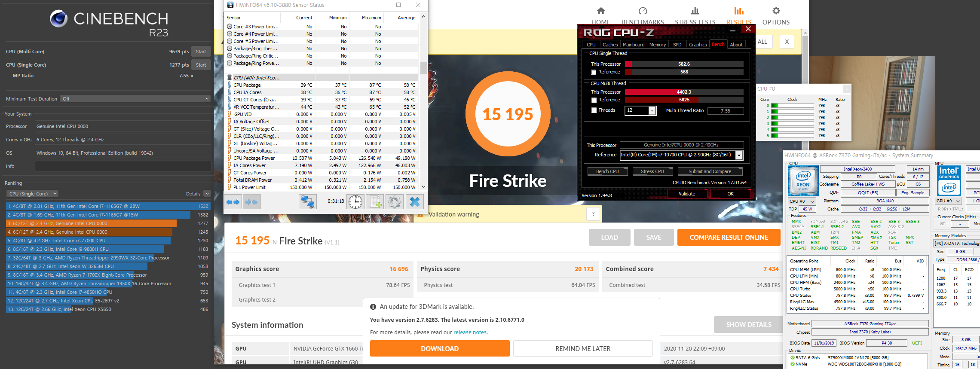Switch to the Mainboard tab in CPU-Z

(634, 45)
